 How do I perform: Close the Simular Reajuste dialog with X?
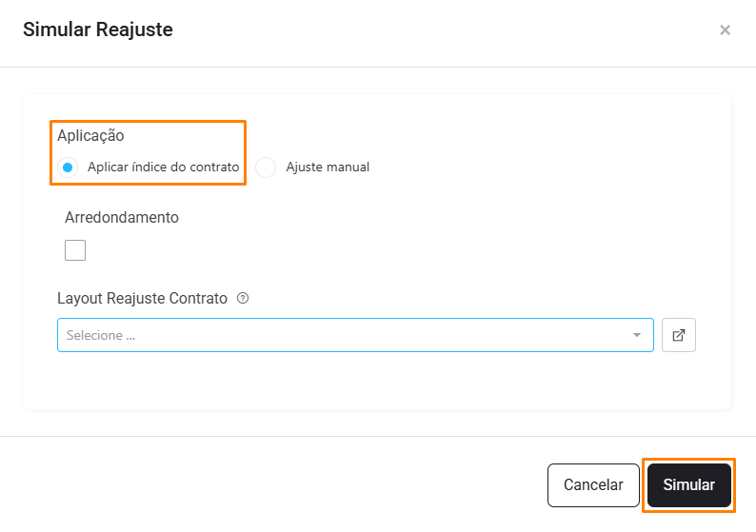(725, 30)
